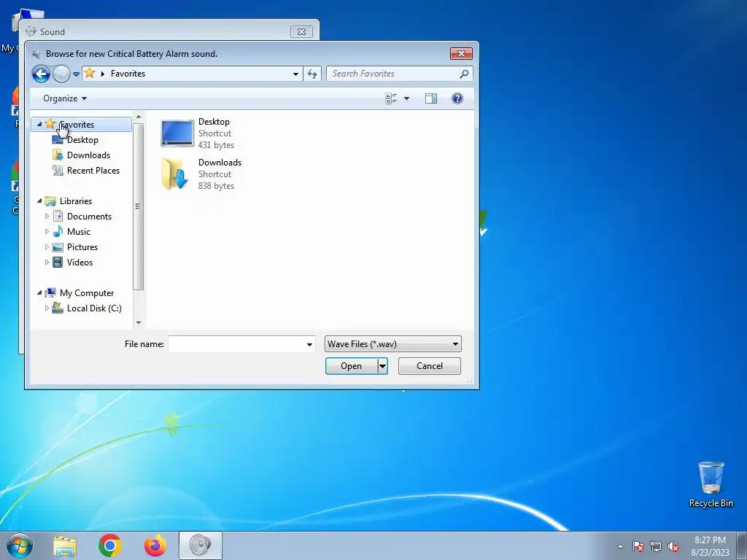Close the Sound window behind

(x=301, y=32)
